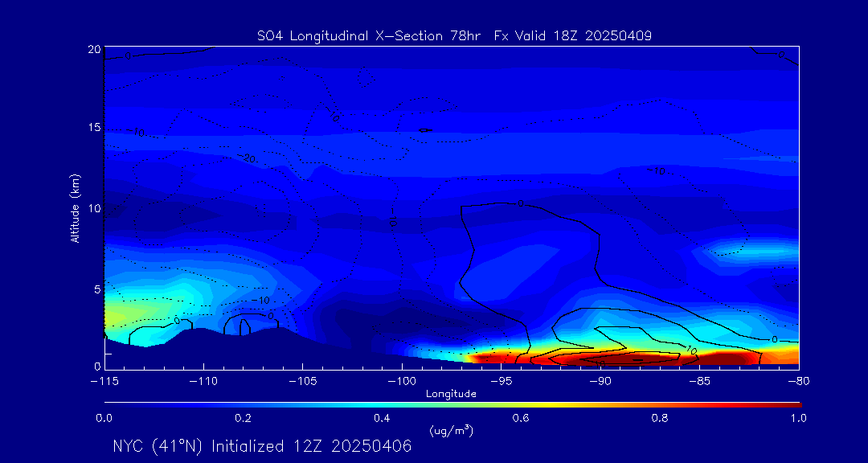Click the altitude tick label '15'
This screenshot has height=463, width=868.
pos(95,127)
